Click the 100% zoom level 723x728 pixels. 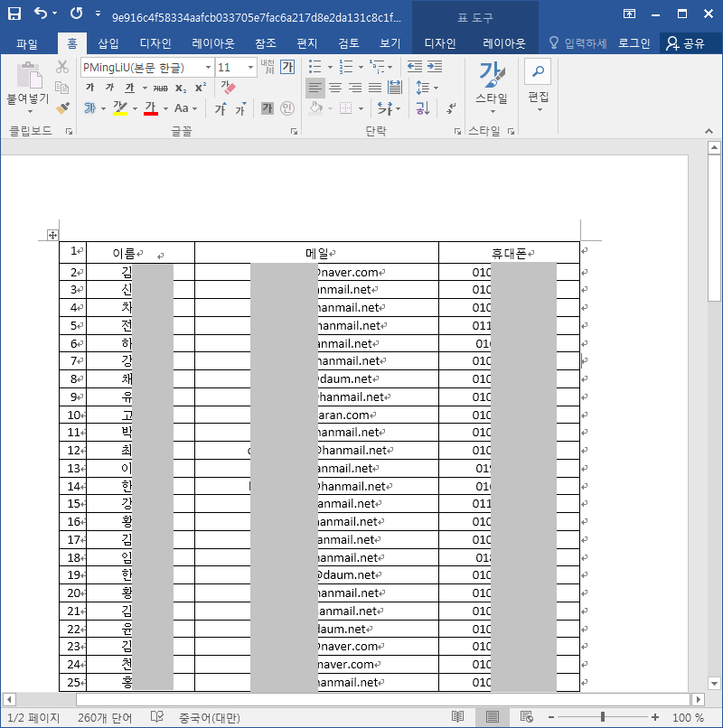click(687, 718)
